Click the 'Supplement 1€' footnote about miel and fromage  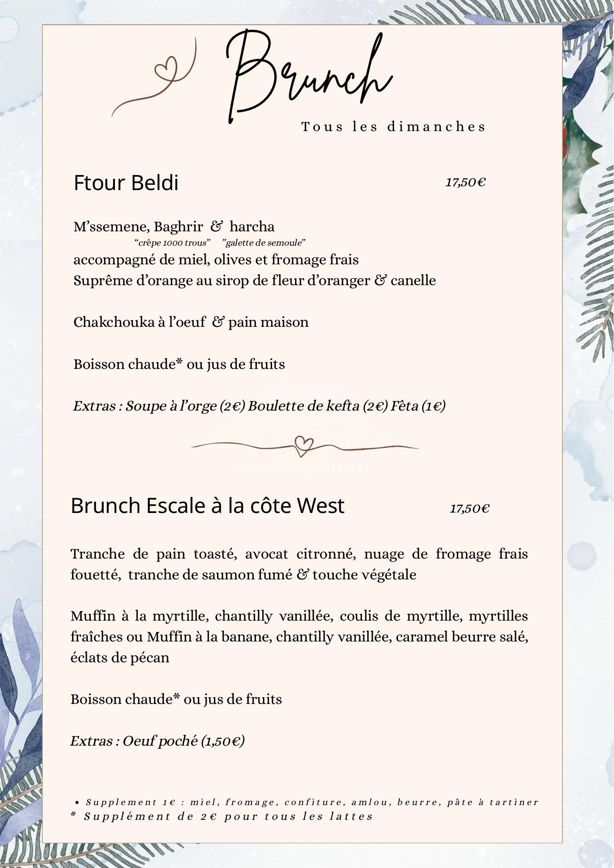click(312, 802)
